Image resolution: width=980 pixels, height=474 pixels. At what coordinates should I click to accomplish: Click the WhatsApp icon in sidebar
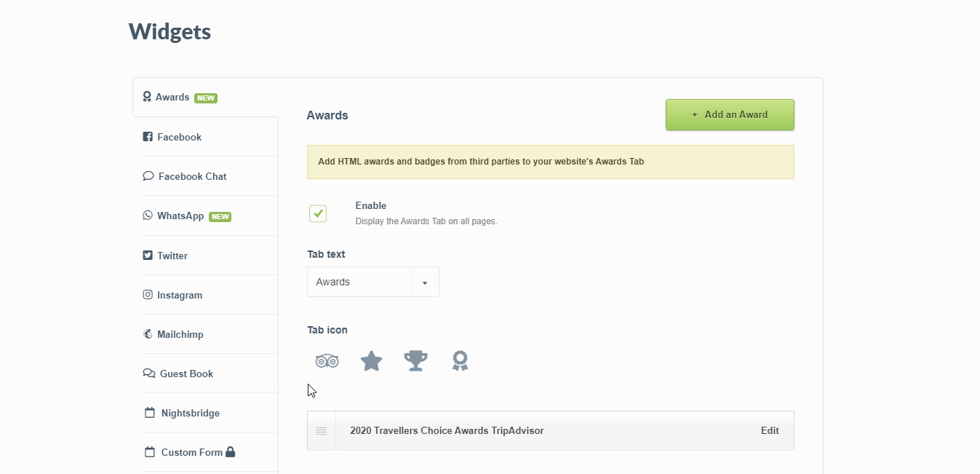tap(148, 216)
